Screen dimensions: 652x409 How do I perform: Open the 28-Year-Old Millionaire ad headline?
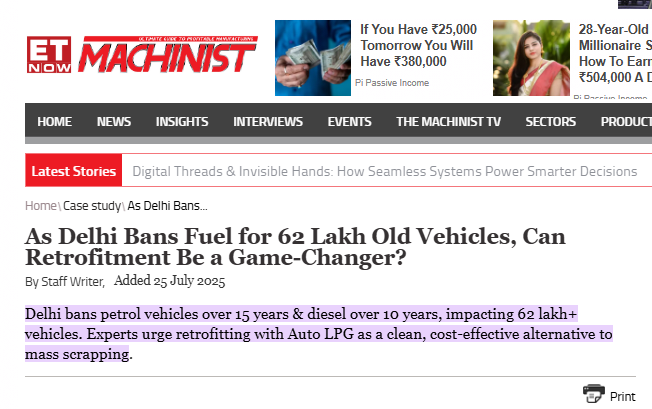613,45
